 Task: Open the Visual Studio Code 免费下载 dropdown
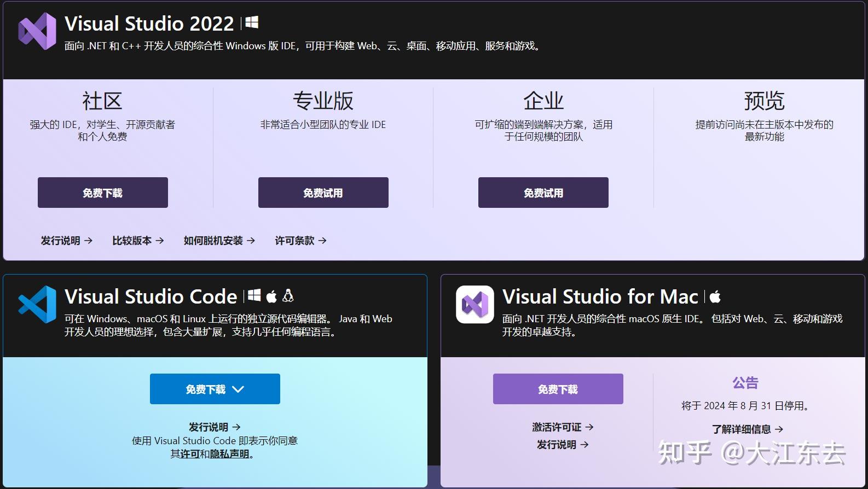click(215, 389)
